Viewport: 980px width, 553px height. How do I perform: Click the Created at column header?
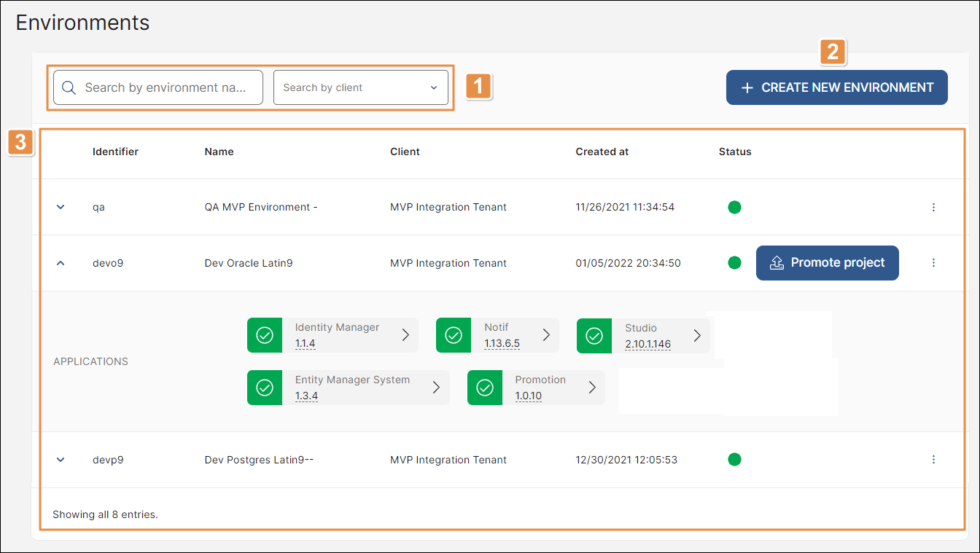pos(602,152)
